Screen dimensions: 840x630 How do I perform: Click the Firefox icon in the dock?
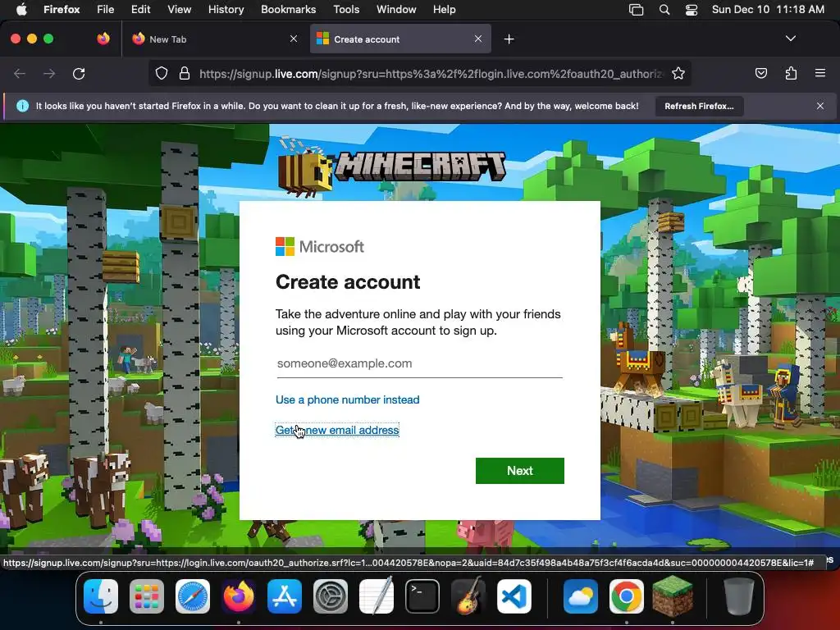(239, 596)
